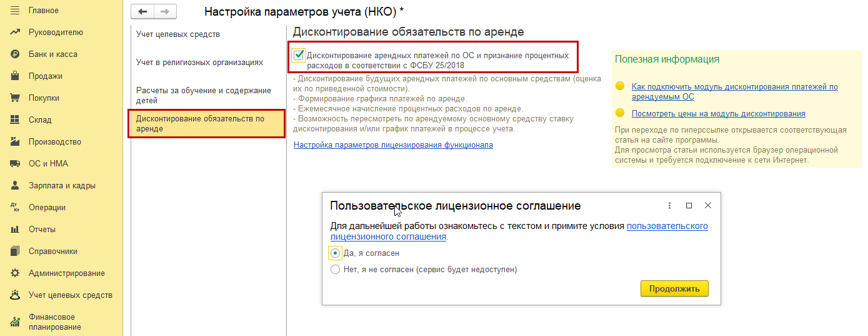Viewport: 868px width, 336px height.
Task: Click the Дисконтирование обязательств по аренде heading
Action: tap(408, 32)
